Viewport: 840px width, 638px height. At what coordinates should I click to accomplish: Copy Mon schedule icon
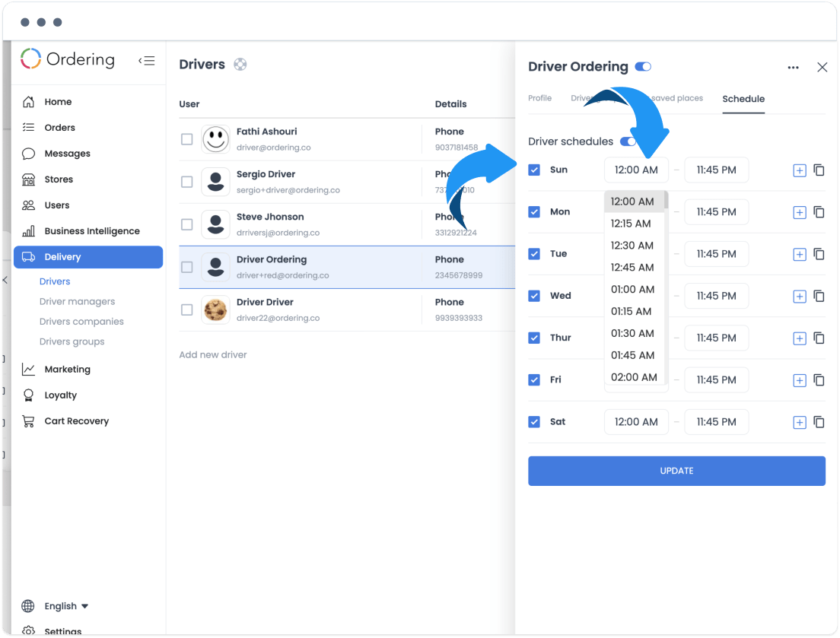coord(819,212)
